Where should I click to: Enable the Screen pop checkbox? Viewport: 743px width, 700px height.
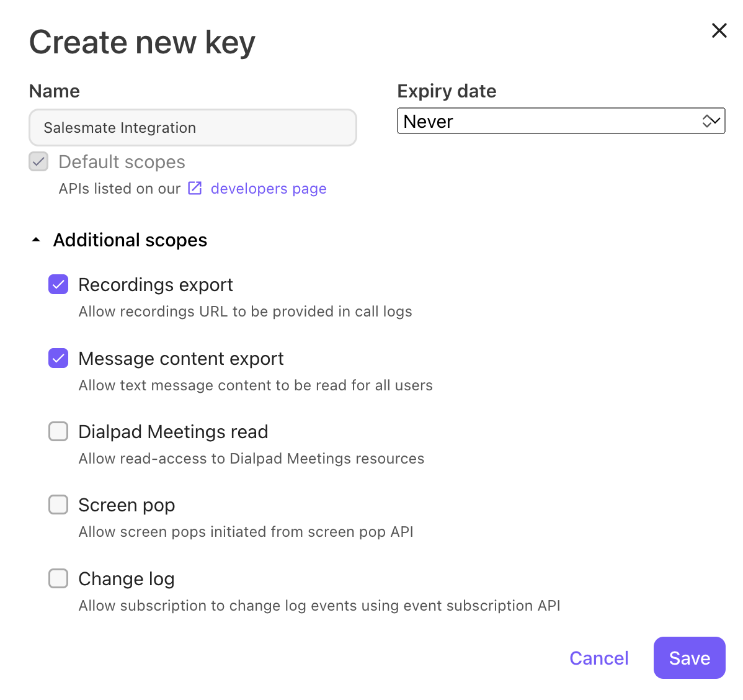pos(58,505)
